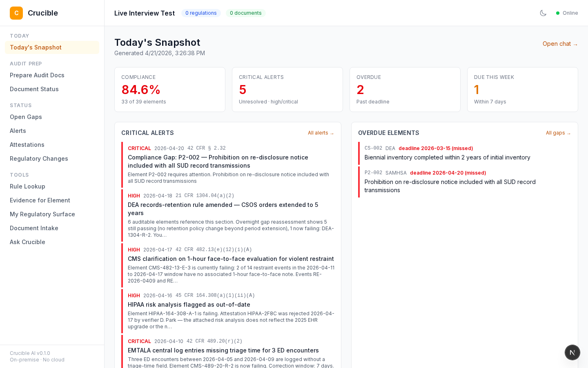Select Prepare Audit Docs
The image size is (588, 368).
tap(37, 75)
